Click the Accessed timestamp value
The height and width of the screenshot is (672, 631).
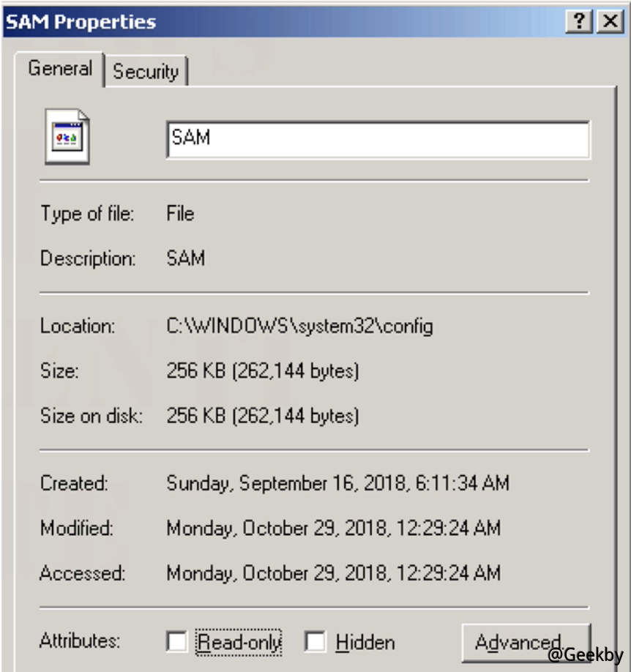[333, 572]
